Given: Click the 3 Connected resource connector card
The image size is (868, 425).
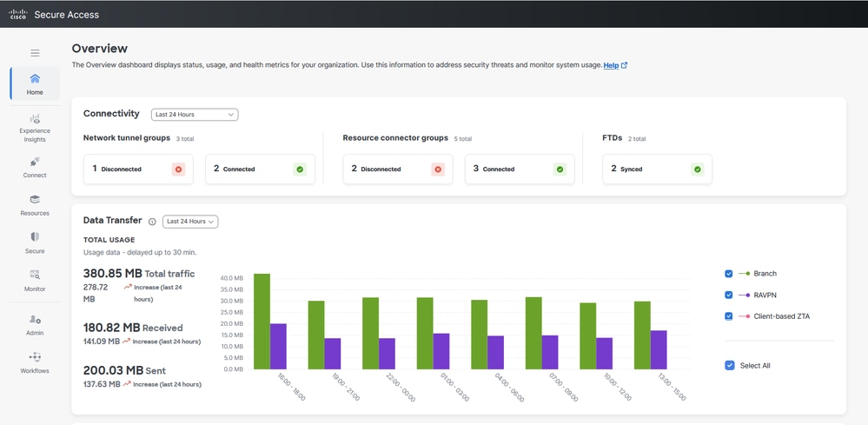Looking at the screenshot, I should pos(520,169).
